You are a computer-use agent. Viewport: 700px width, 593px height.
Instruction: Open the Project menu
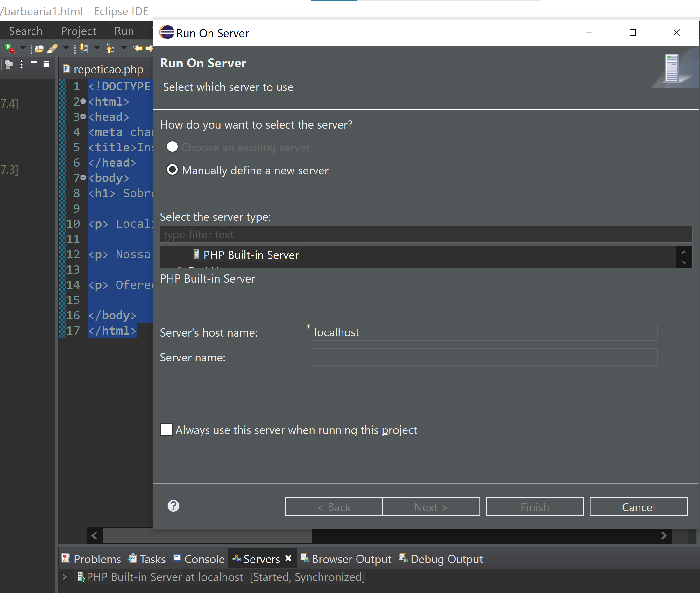[x=78, y=31]
